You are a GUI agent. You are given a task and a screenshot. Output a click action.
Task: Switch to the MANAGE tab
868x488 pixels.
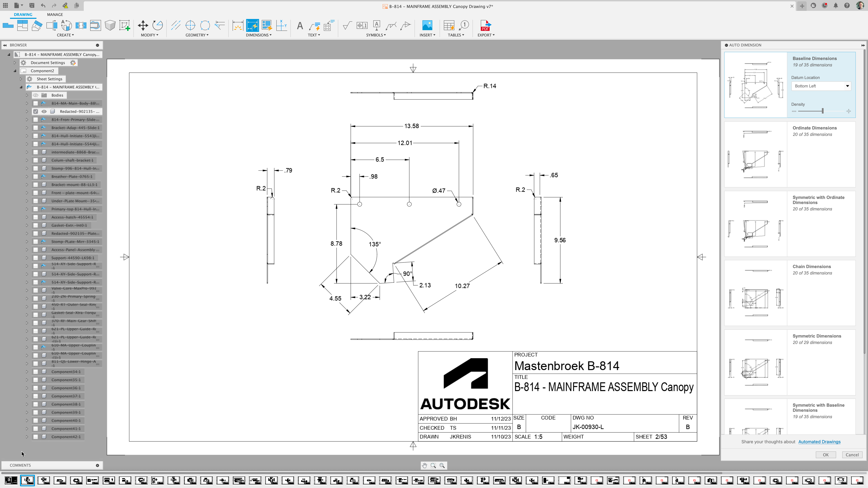[55, 14]
